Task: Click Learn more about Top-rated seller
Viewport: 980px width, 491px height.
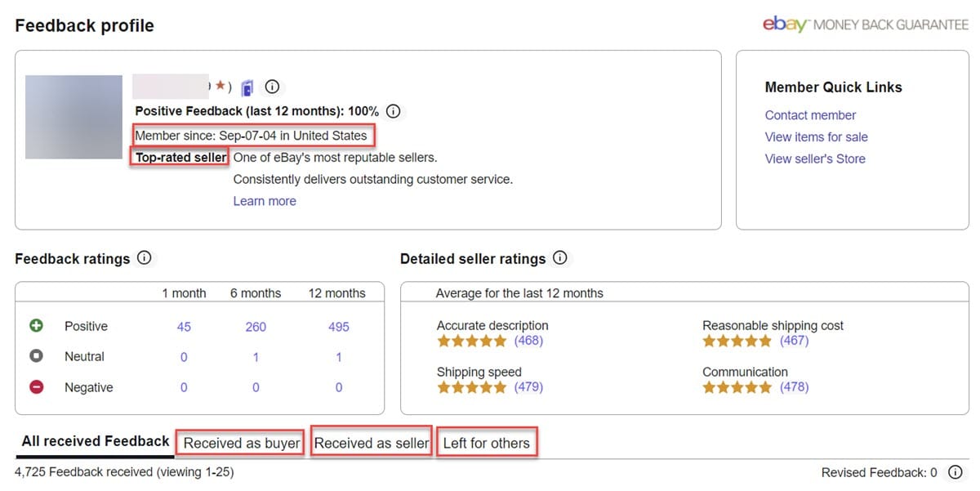Action: 265,201
